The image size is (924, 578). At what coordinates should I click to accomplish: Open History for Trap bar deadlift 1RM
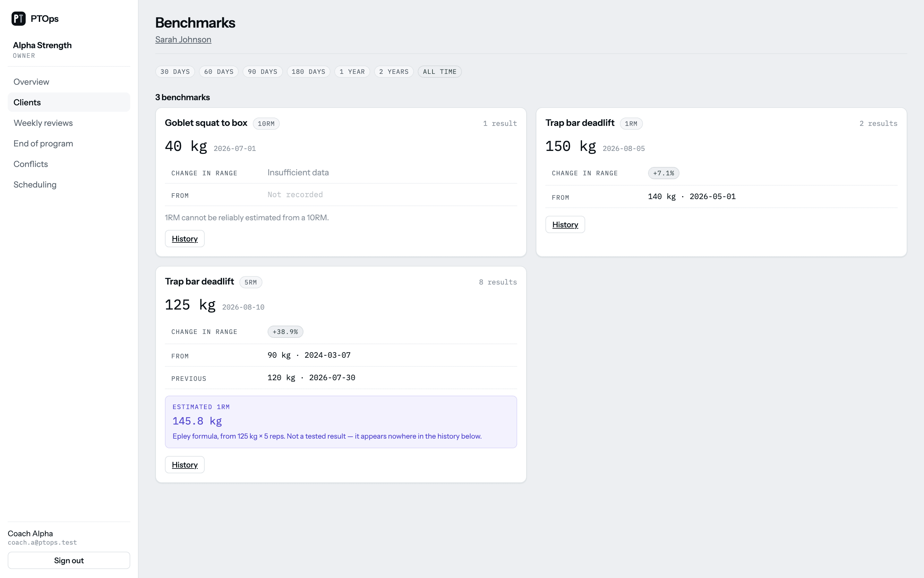tap(565, 224)
